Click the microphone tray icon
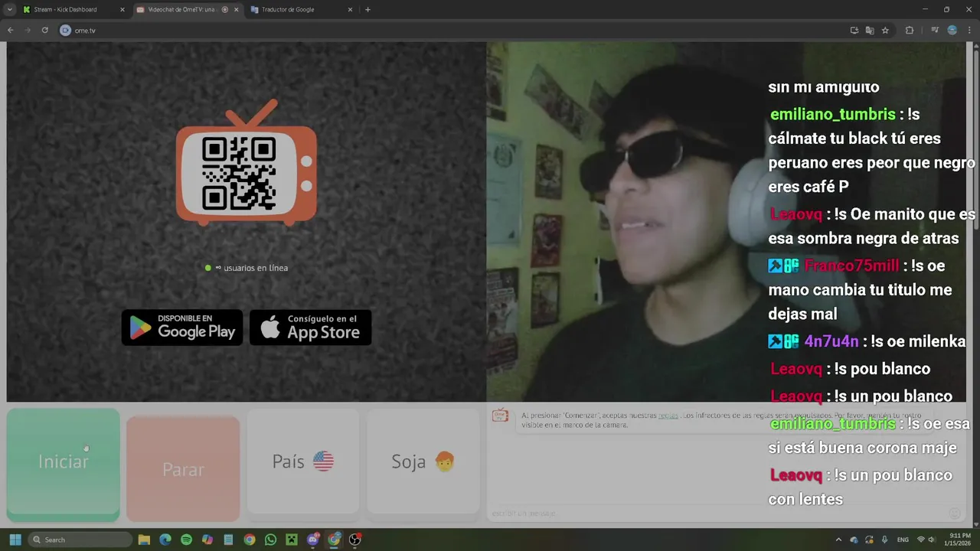This screenshot has height=551, width=980. [885, 540]
